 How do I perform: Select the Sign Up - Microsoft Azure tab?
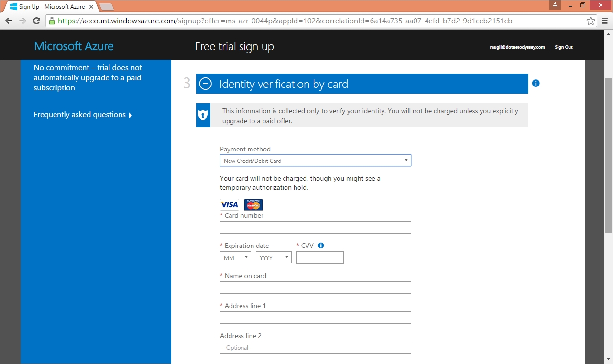pos(51,7)
